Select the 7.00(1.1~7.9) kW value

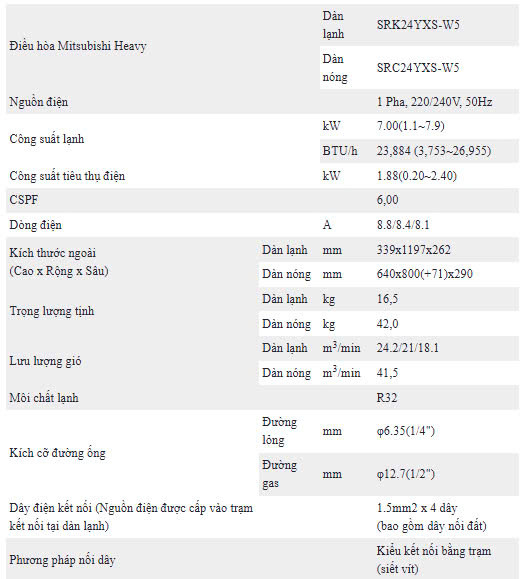(411, 126)
